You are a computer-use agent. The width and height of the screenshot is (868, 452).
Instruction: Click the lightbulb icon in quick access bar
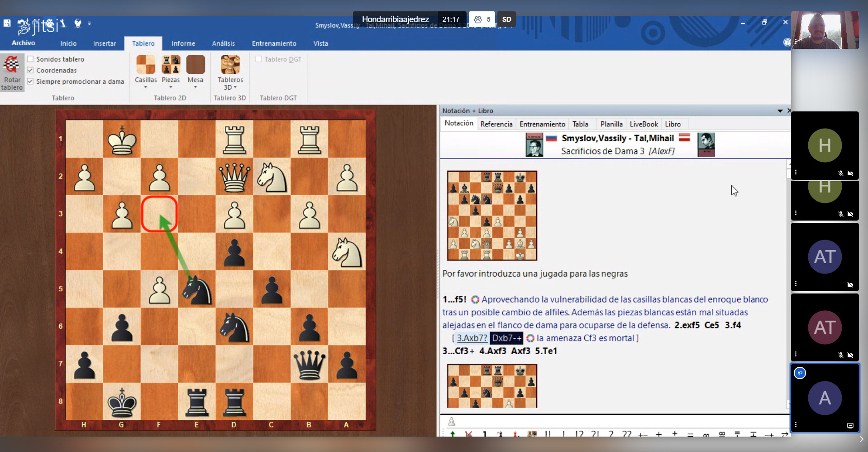click(x=78, y=23)
